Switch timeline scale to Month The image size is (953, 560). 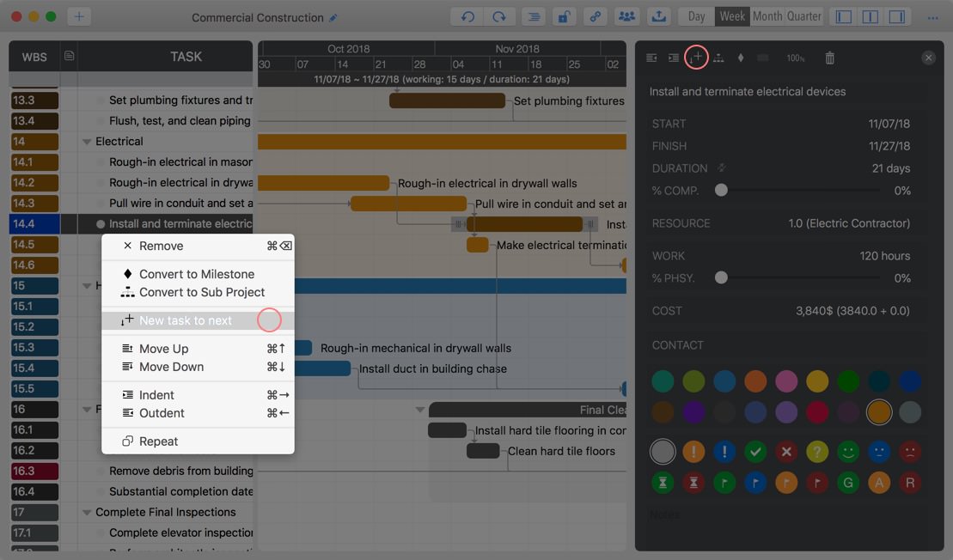(767, 16)
